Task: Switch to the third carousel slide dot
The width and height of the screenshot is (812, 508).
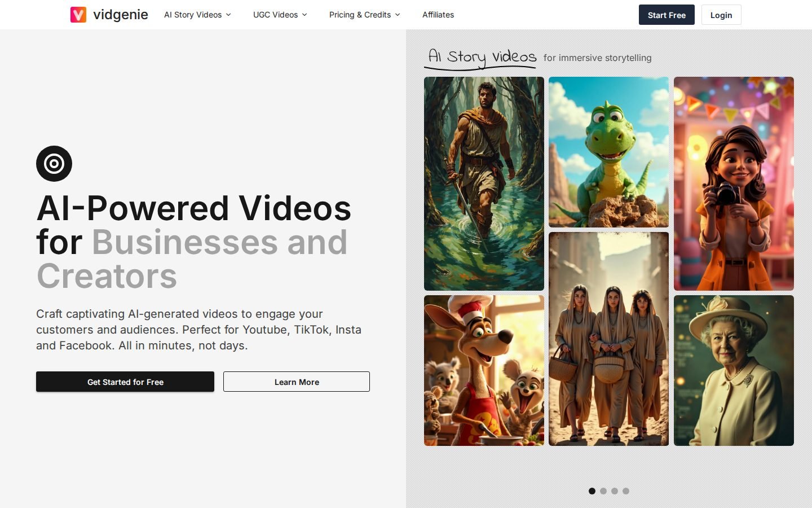Action: tap(615, 491)
